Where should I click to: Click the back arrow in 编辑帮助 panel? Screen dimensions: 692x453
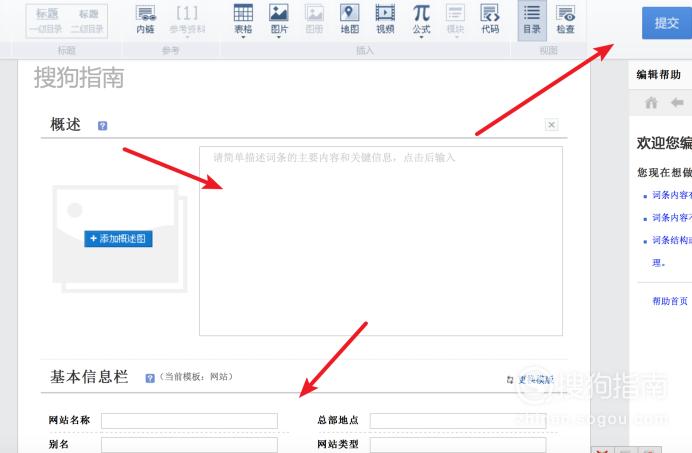pos(677,103)
